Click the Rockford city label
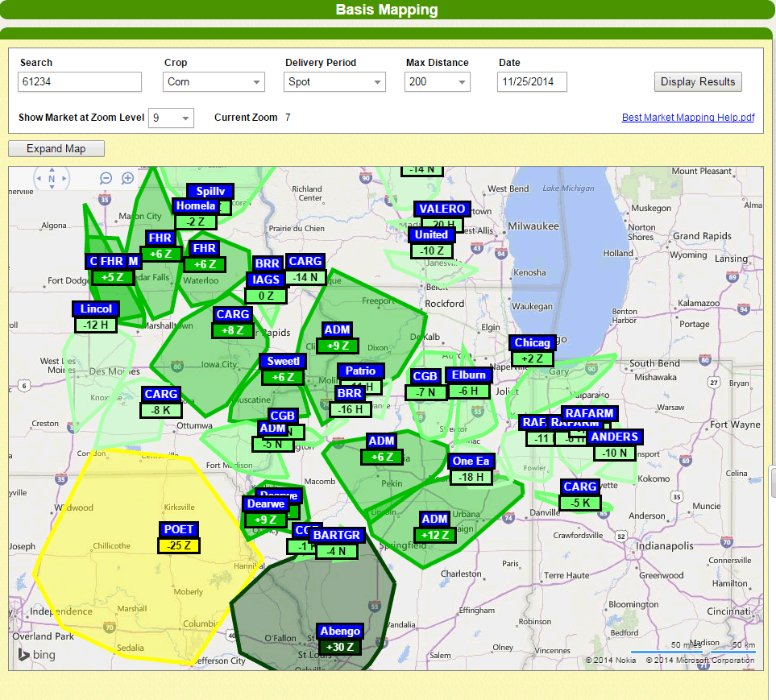 (x=445, y=303)
